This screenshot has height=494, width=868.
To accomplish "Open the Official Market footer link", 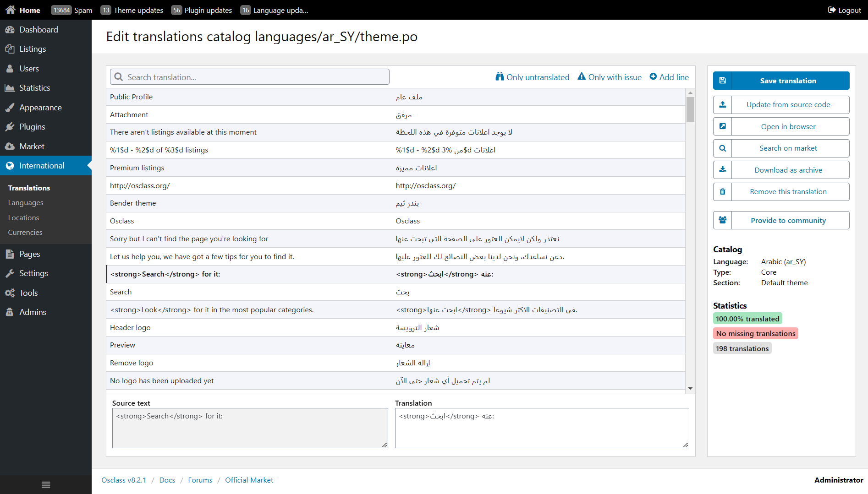I will coord(249,480).
